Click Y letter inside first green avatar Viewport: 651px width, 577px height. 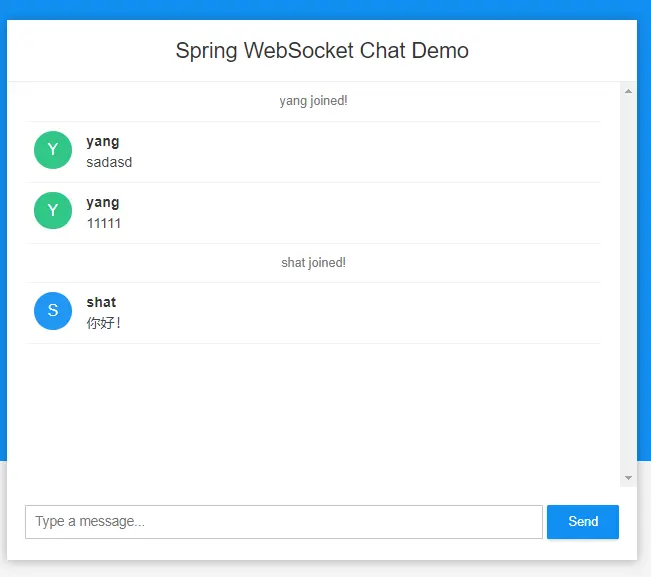(x=53, y=149)
